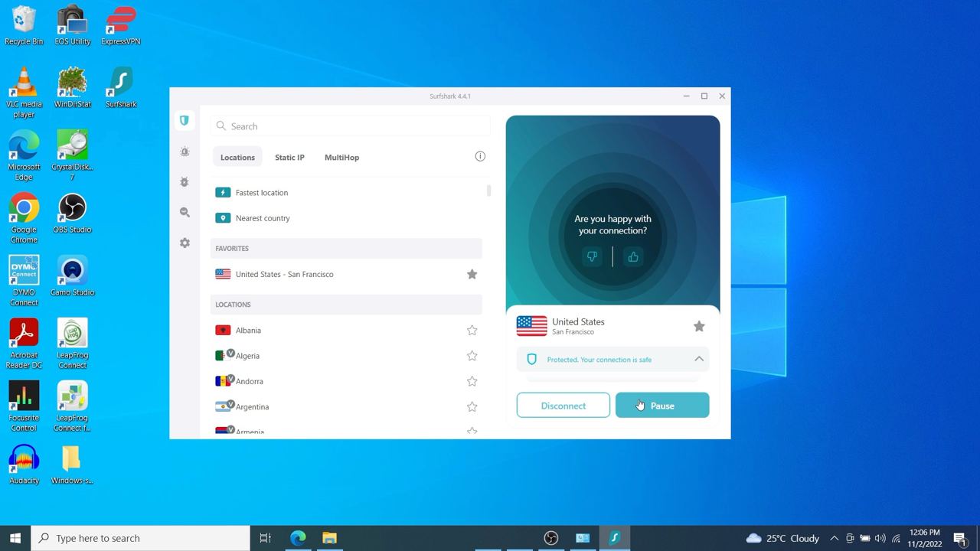Toggle favorite star on connected location card
Screen dimensions: 980x551
[x=699, y=326]
